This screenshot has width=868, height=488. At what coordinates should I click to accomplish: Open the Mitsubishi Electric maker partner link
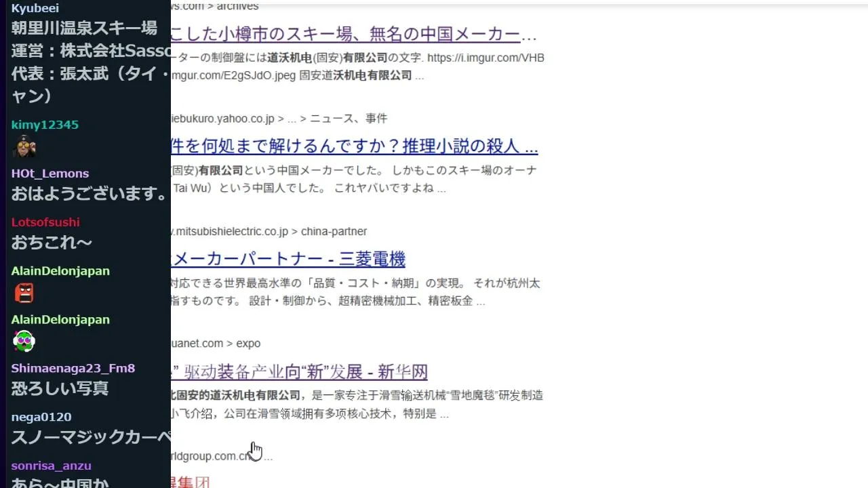click(289, 259)
